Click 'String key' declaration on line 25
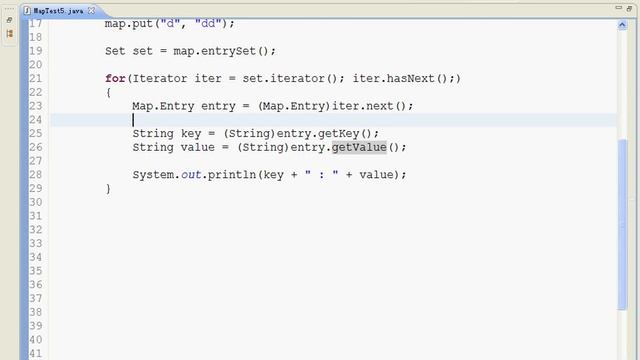 pos(167,133)
